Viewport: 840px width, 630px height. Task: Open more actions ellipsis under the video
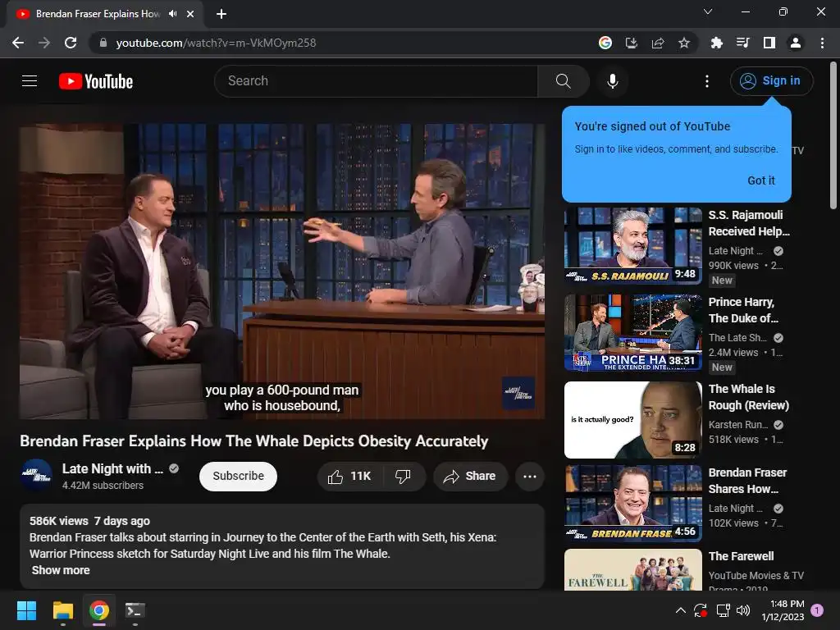tap(529, 477)
